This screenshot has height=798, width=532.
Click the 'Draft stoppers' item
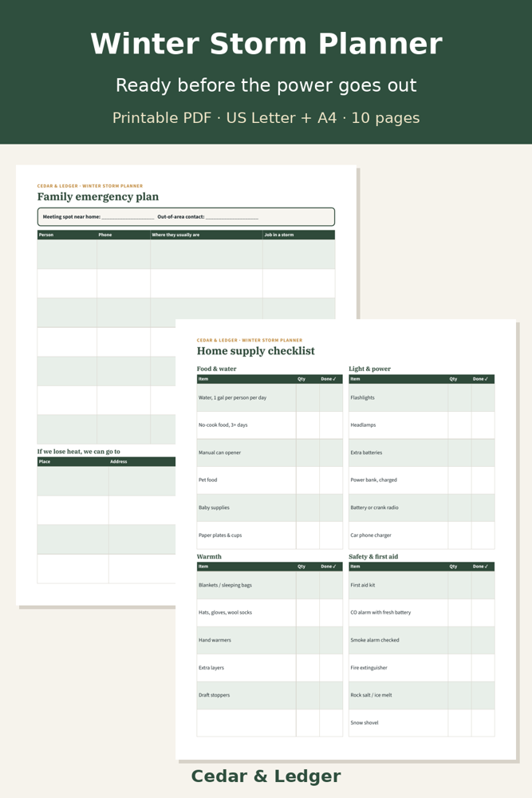[214, 695]
